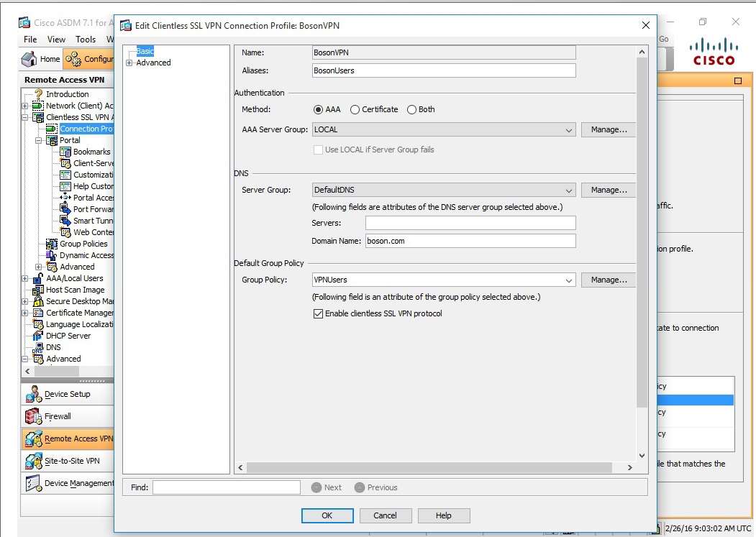The image size is (756, 537).
Task: Select the Both authentication method
Action: tap(411, 110)
